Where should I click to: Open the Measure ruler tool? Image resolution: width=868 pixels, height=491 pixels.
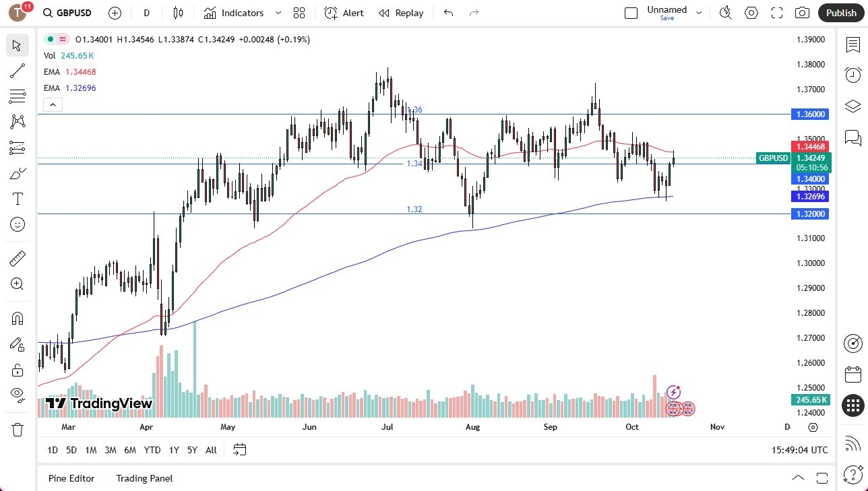pos(18,258)
